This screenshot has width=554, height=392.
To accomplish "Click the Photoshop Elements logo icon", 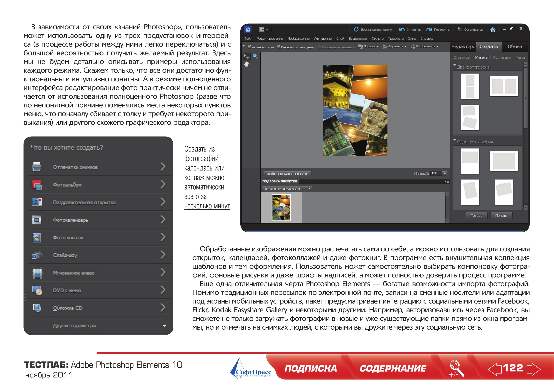I will coord(248,29).
